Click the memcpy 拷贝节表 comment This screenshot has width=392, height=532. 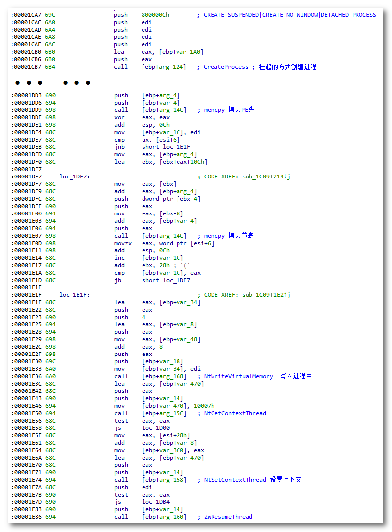(229, 236)
